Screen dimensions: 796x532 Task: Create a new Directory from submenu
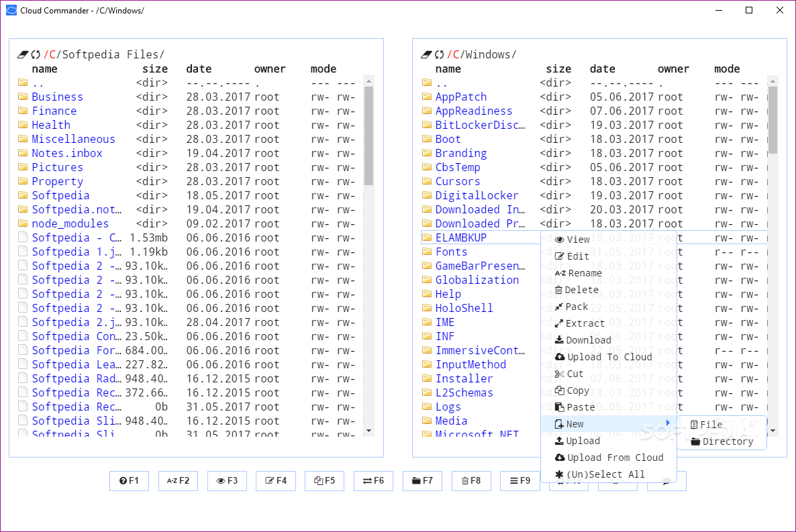pyautogui.click(x=722, y=441)
